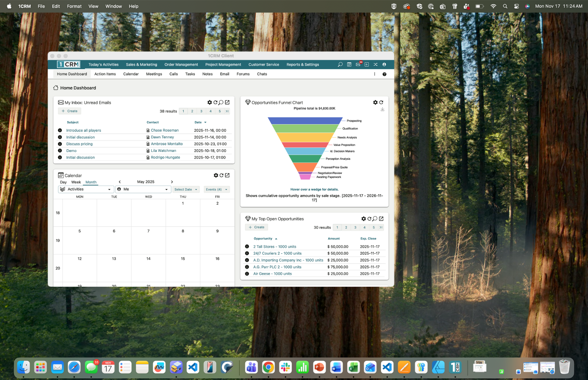The height and width of the screenshot is (380, 588).
Task: Show next month in the calendar
Action: pos(172,182)
